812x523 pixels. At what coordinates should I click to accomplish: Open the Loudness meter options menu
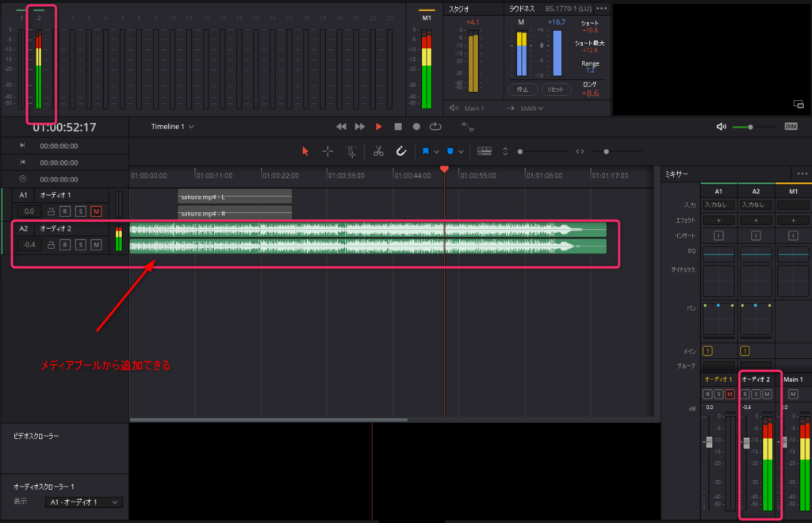click(602, 9)
